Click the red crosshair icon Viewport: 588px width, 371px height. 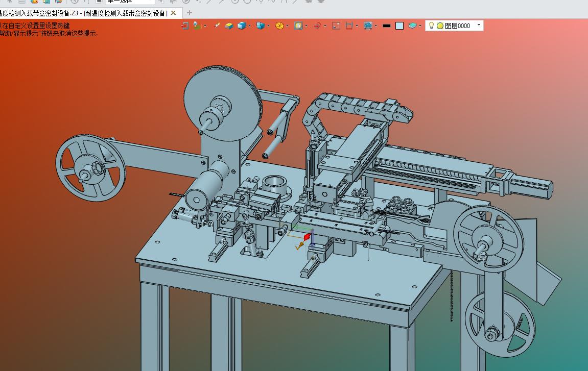[x=317, y=26]
